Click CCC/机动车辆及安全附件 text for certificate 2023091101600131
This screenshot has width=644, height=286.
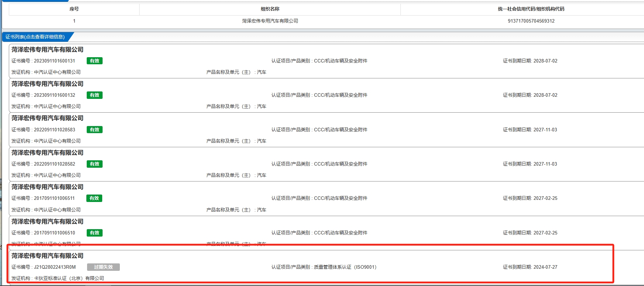click(341, 61)
